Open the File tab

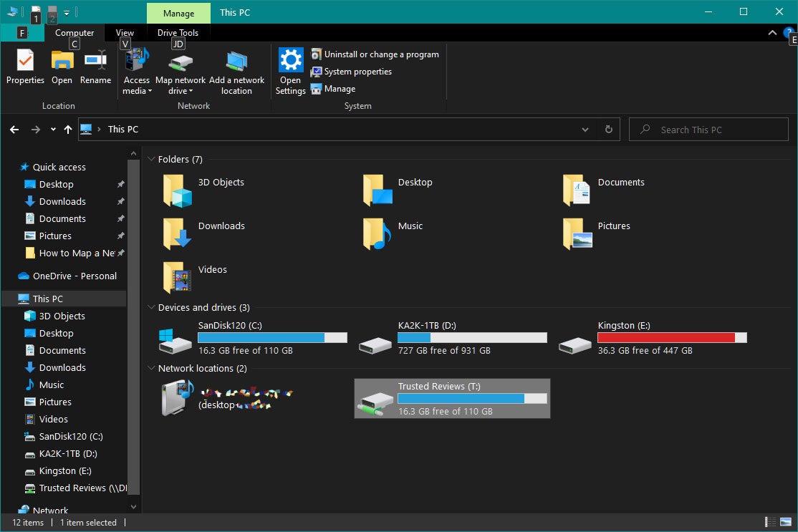coord(21,32)
